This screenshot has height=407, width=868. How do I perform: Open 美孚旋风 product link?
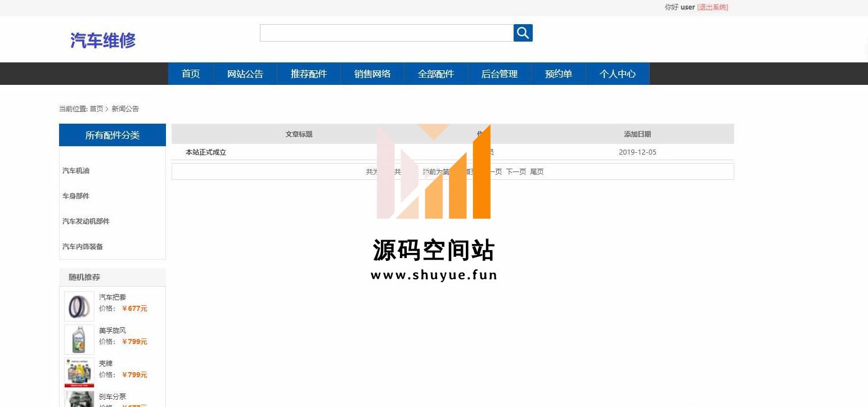click(x=113, y=331)
